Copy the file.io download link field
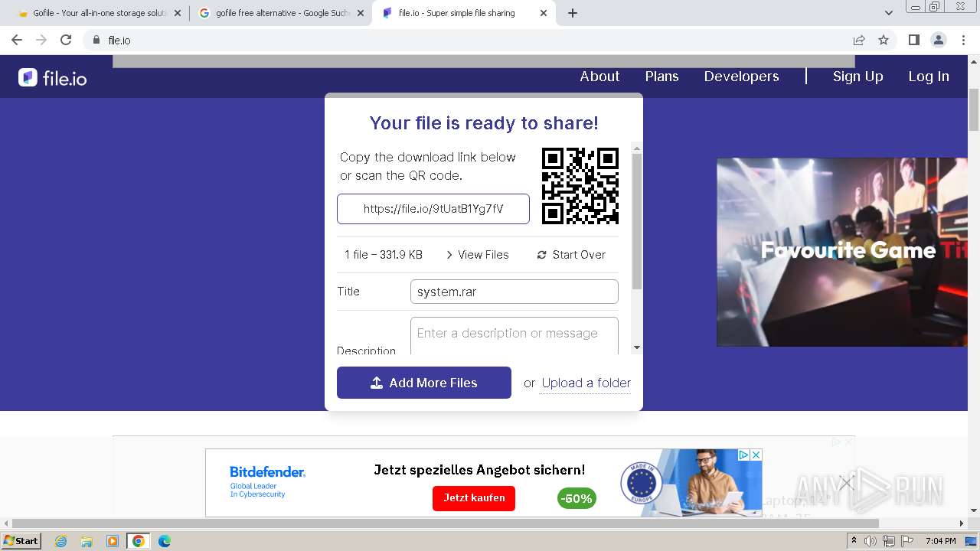 click(433, 209)
